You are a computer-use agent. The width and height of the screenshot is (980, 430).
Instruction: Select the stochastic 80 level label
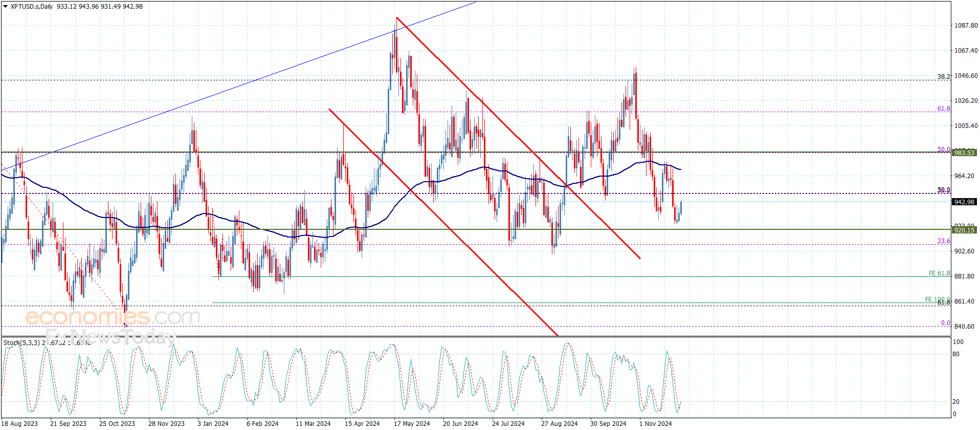tap(956, 354)
